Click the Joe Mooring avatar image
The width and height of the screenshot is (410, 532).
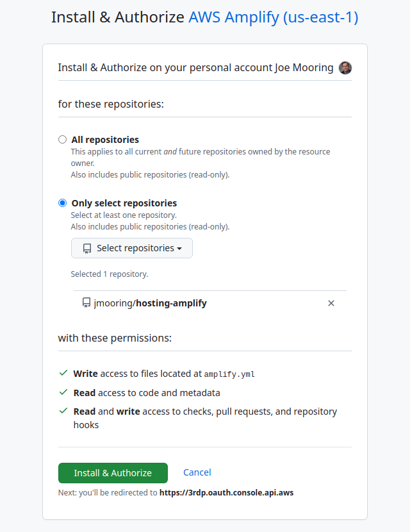click(345, 68)
